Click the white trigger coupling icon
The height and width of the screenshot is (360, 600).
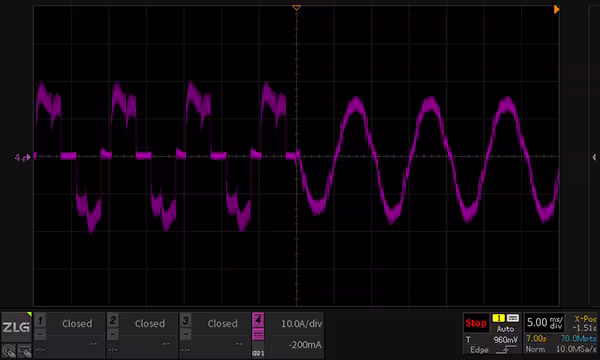(x=513, y=318)
